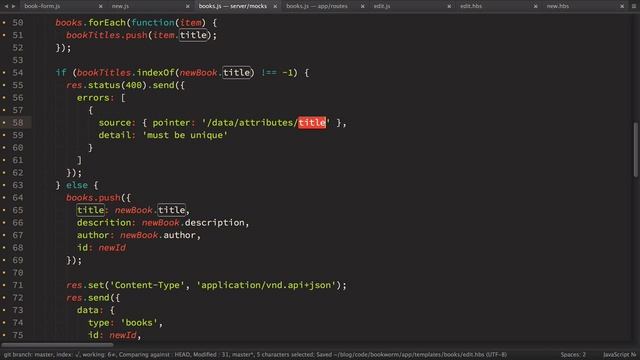640x360 pixels.
Task: Open the tab list dropdown at tab bar end
Action: [634, 6]
